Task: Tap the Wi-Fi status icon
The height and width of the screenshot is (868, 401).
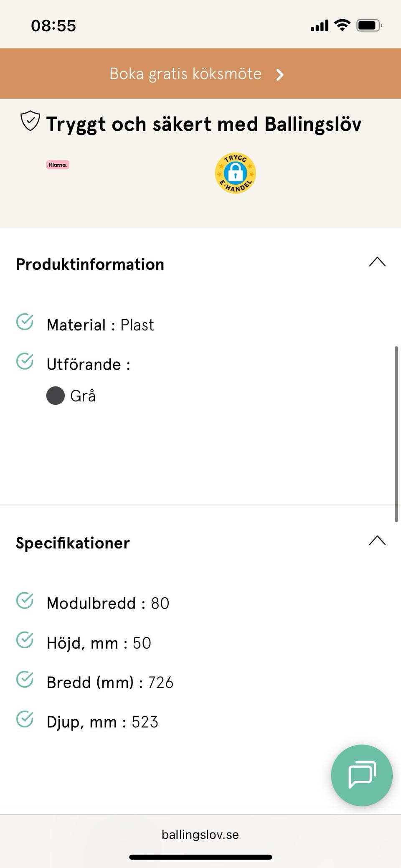Action: (343, 25)
